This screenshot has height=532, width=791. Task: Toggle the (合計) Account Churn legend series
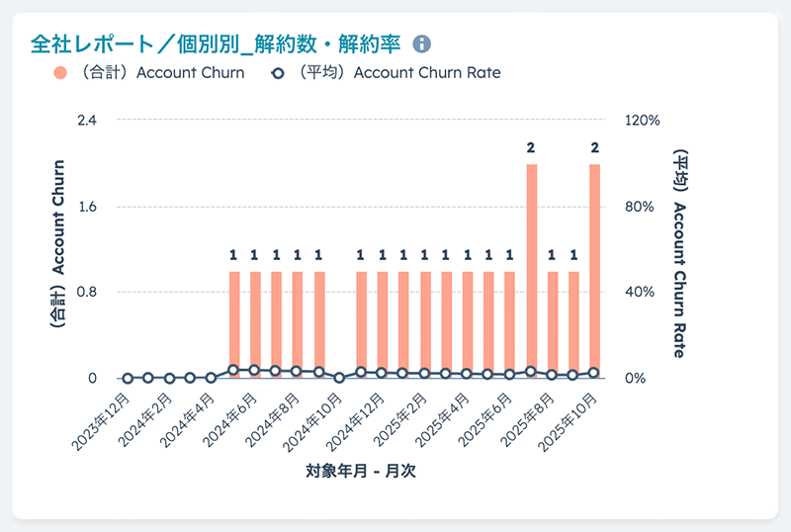(x=149, y=73)
